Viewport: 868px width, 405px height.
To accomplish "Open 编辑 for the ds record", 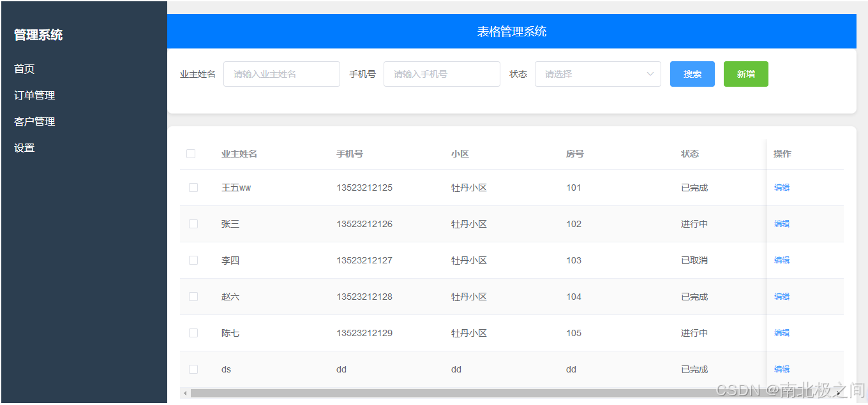I will pos(781,369).
